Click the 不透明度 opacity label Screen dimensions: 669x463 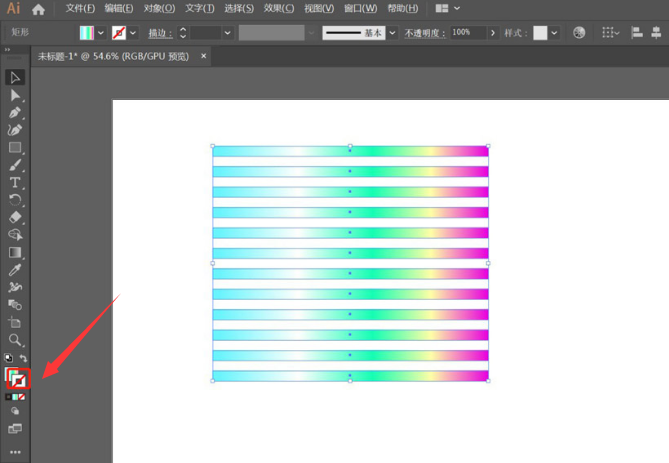(425, 33)
